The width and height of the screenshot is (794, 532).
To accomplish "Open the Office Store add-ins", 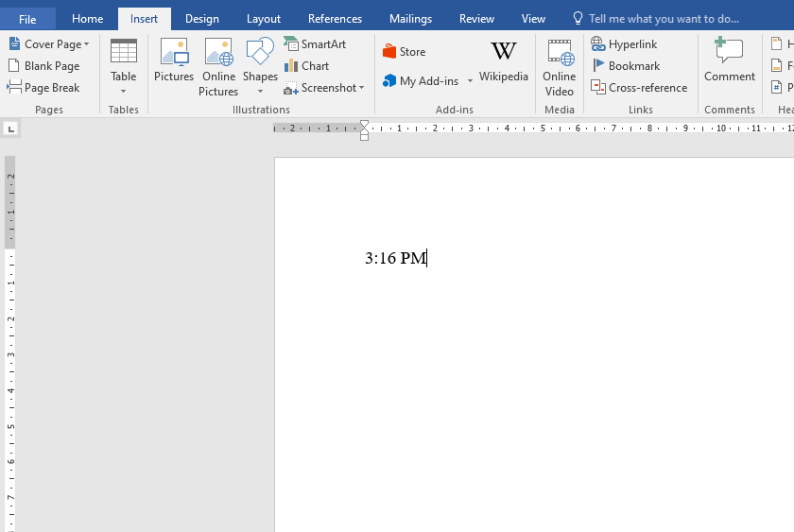I will tap(405, 52).
